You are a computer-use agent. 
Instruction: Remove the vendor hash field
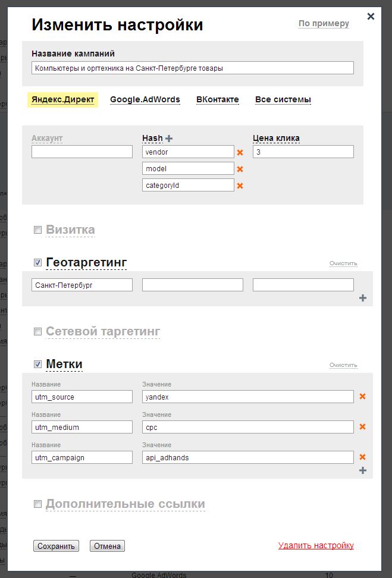pos(240,152)
